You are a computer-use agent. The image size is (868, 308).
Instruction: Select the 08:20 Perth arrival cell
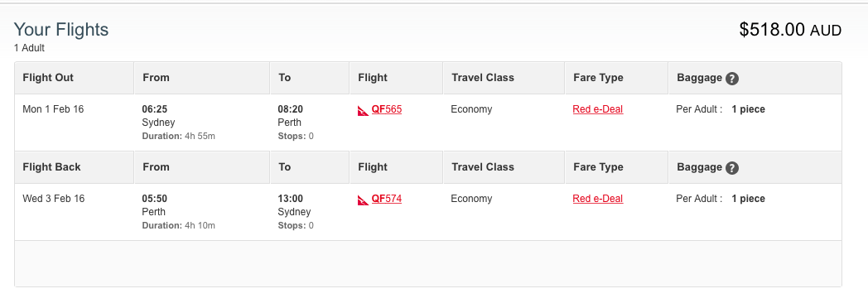click(x=310, y=123)
